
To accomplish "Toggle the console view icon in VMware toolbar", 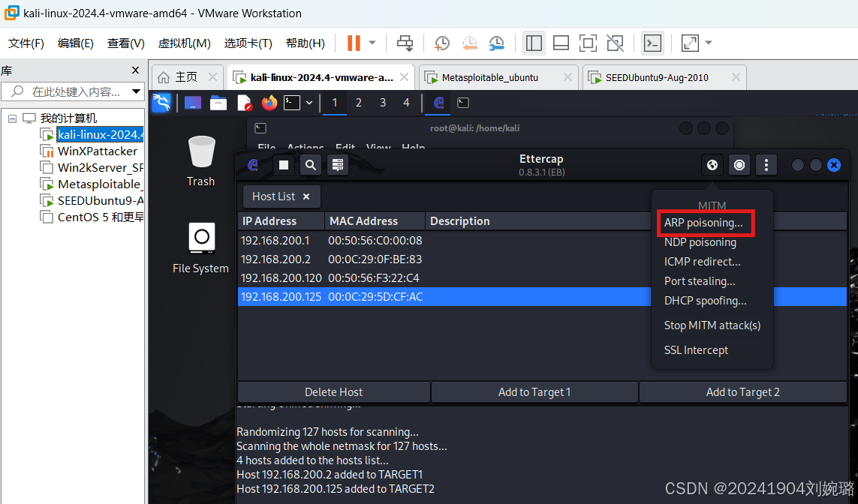I will coord(652,43).
